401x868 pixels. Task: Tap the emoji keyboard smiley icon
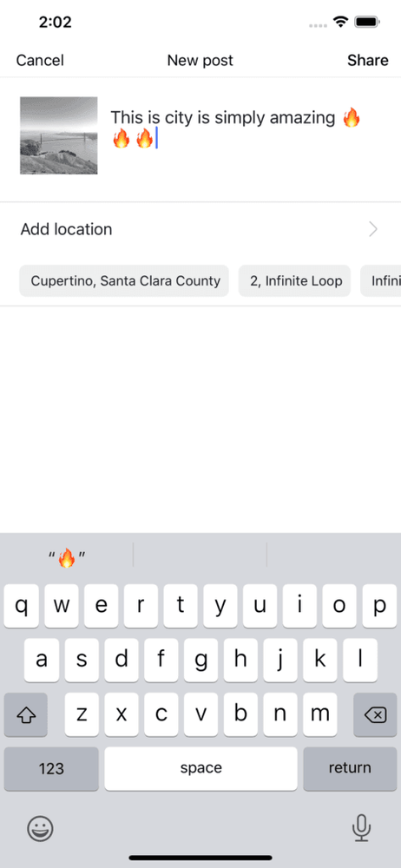tap(41, 829)
